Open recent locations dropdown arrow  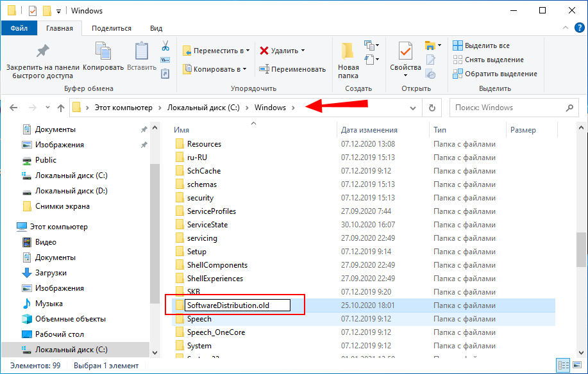tap(47, 108)
